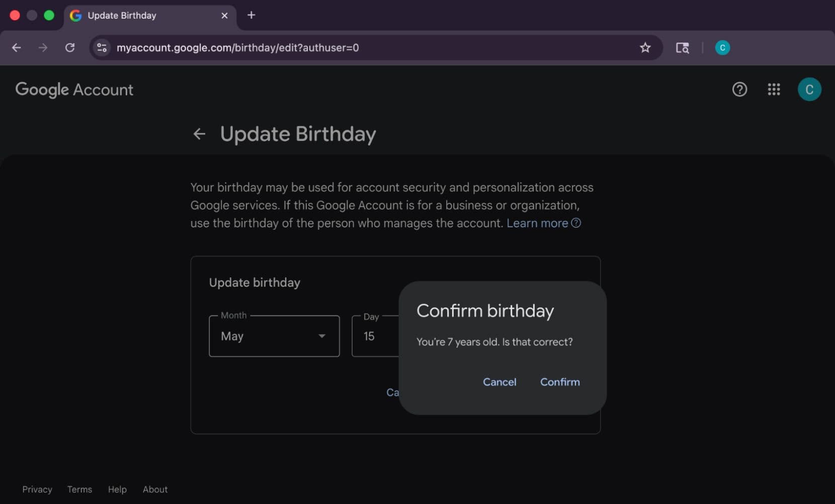This screenshot has width=835, height=504.
Task: Click the browser back arrow
Action: click(17, 48)
